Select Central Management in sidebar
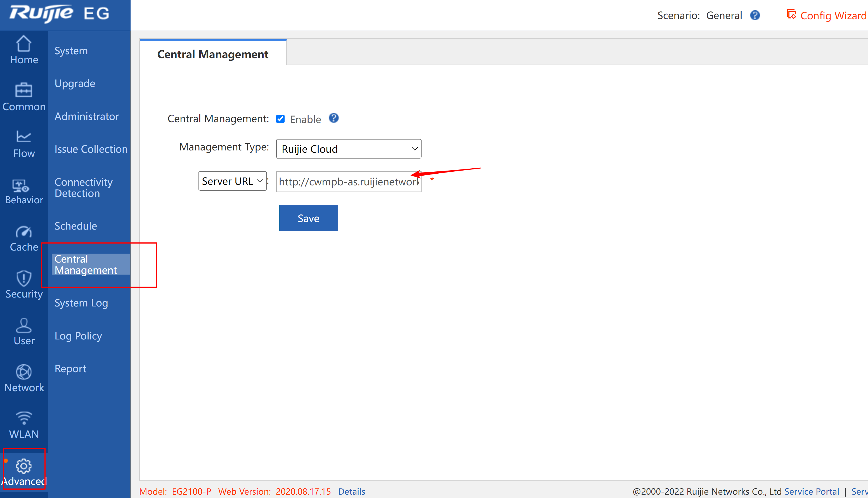Viewport: 868px width, 498px height. [x=91, y=265]
